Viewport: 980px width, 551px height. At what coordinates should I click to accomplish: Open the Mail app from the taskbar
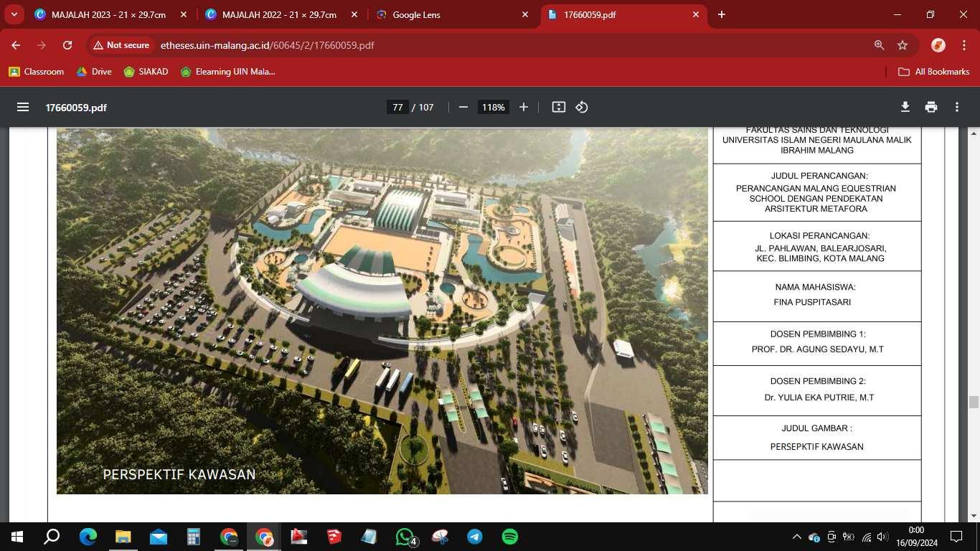[158, 537]
